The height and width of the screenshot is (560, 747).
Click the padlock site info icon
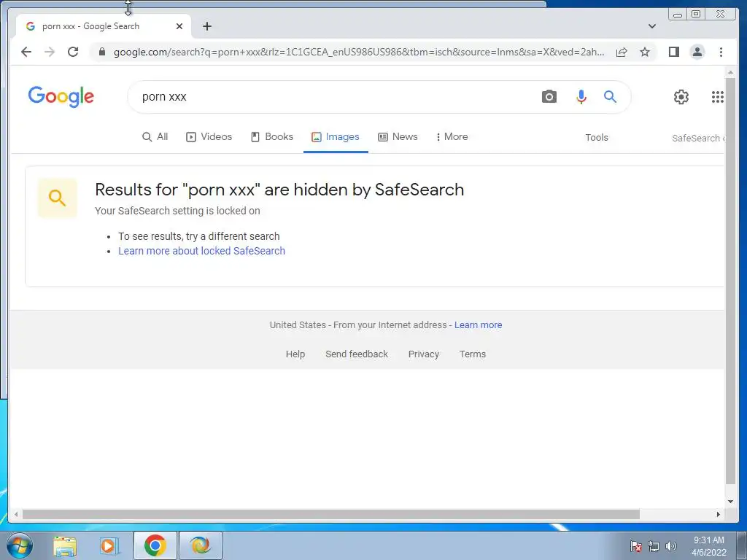102,52
